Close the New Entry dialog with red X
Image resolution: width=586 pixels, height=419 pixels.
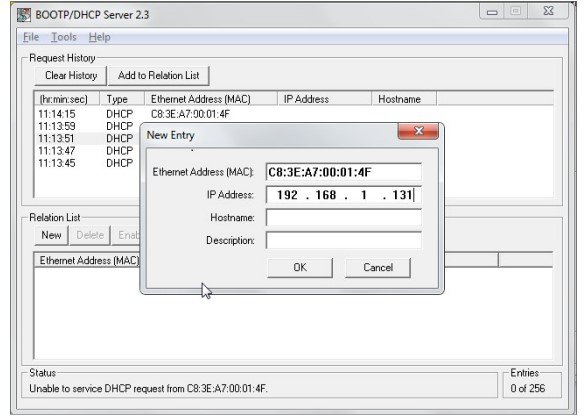418,131
